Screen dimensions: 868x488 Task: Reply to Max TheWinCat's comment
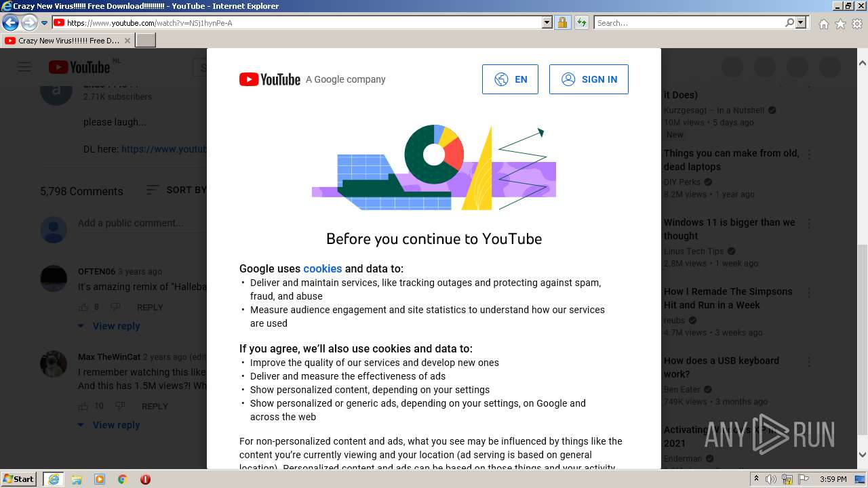[x=155, y=406]
